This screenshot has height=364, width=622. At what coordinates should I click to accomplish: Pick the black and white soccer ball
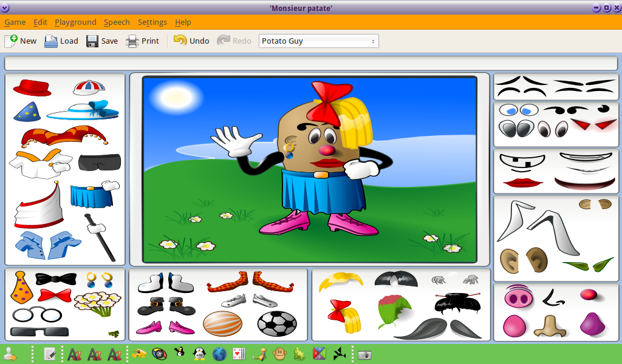[277, 323]
